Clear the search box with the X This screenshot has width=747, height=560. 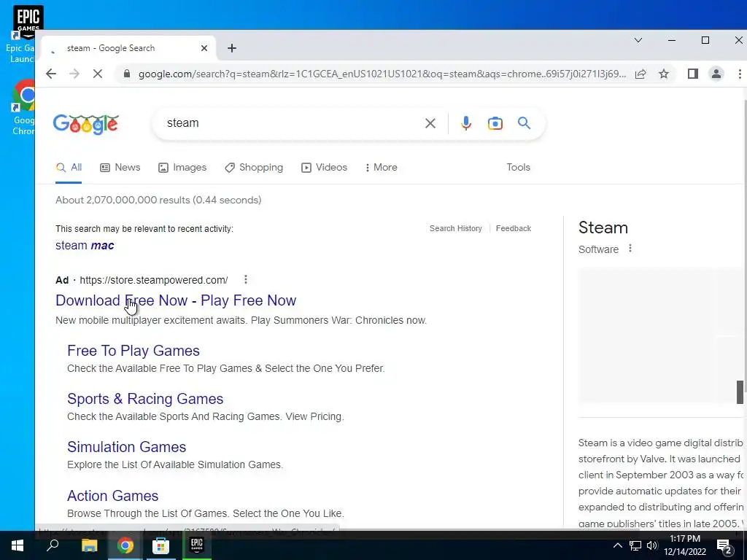click(x=430, y=123)
